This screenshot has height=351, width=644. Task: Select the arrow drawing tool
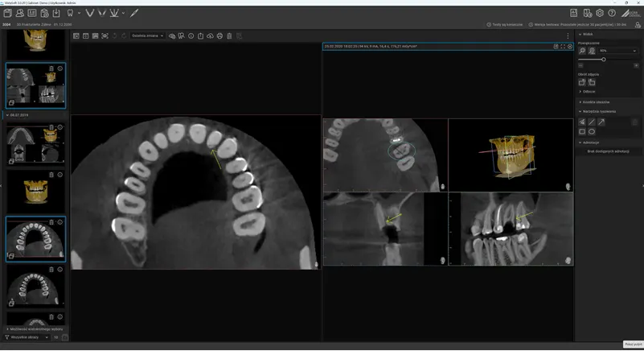pyautogui.click(x=601, y=122)
